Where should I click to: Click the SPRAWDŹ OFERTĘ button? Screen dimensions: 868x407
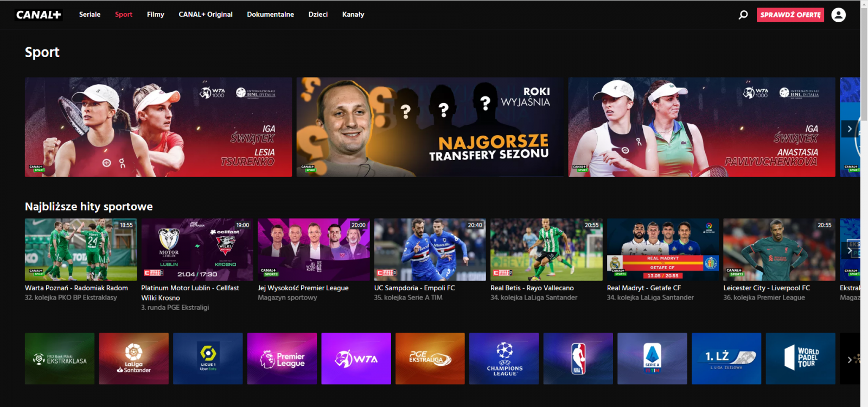[790, 15]
